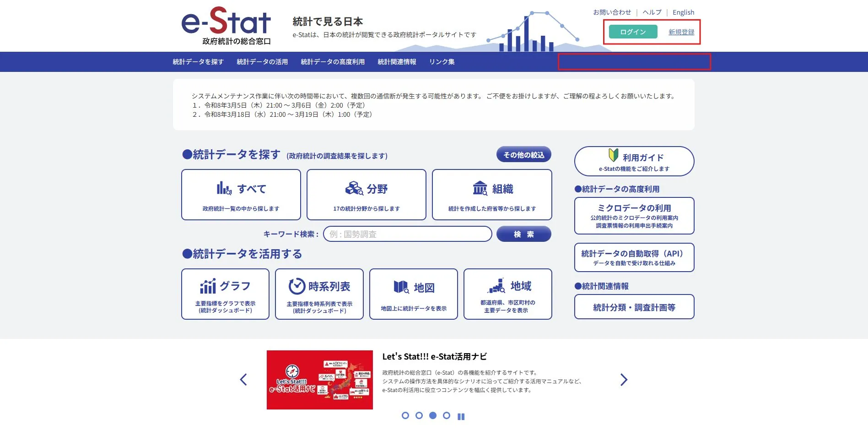Click the ログイン button

click(633, 32)
